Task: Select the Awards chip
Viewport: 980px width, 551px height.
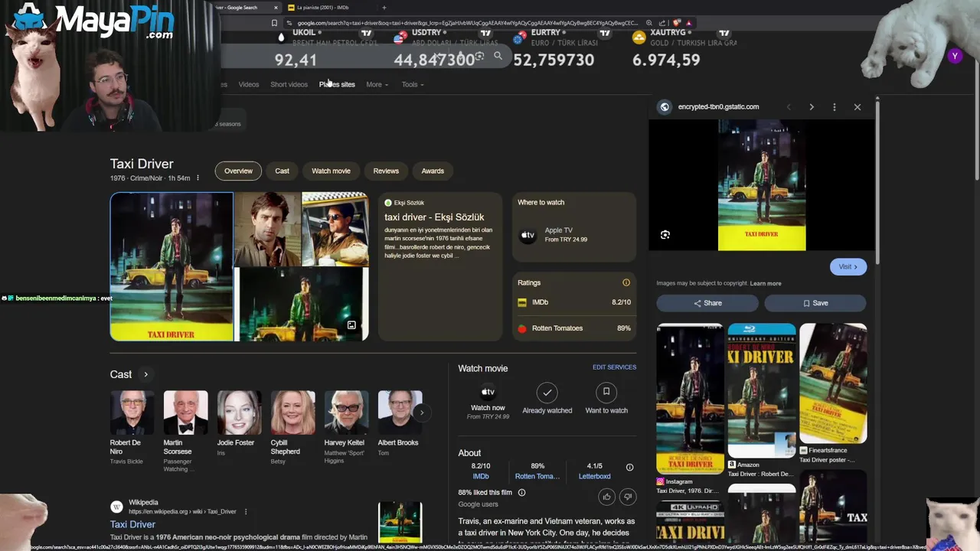Action: [433, 171]
